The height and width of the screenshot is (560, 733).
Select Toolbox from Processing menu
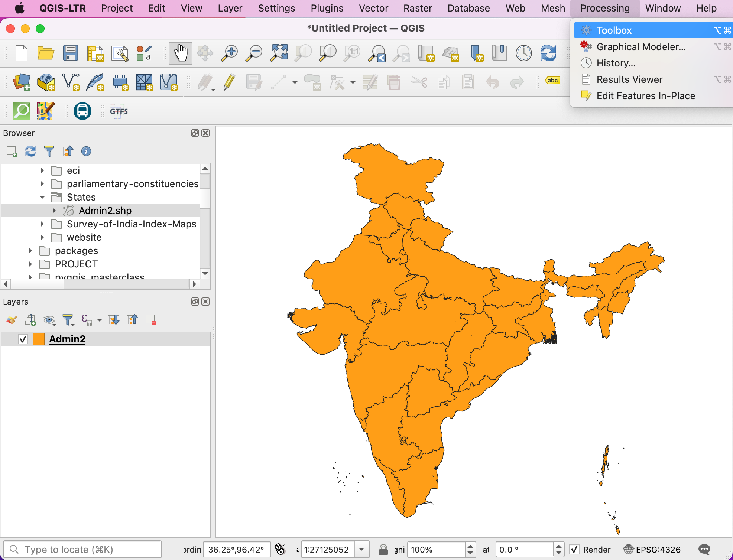click(614, 30)
